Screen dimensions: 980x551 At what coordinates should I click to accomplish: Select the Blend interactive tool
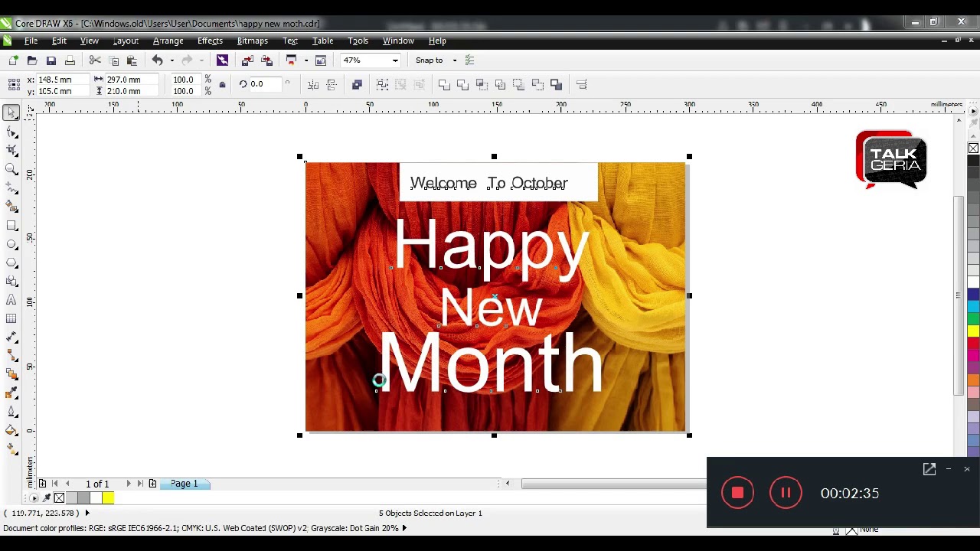[x=11, y=374]
